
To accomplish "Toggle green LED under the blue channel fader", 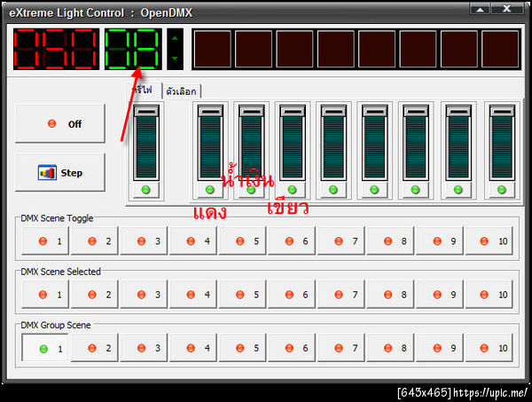I will pos(251,190).
